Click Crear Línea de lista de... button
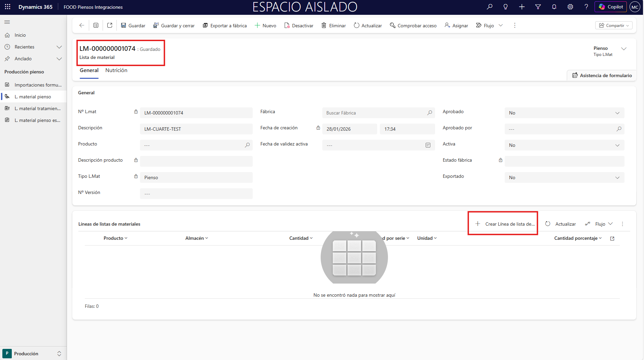 pos(505,224)
